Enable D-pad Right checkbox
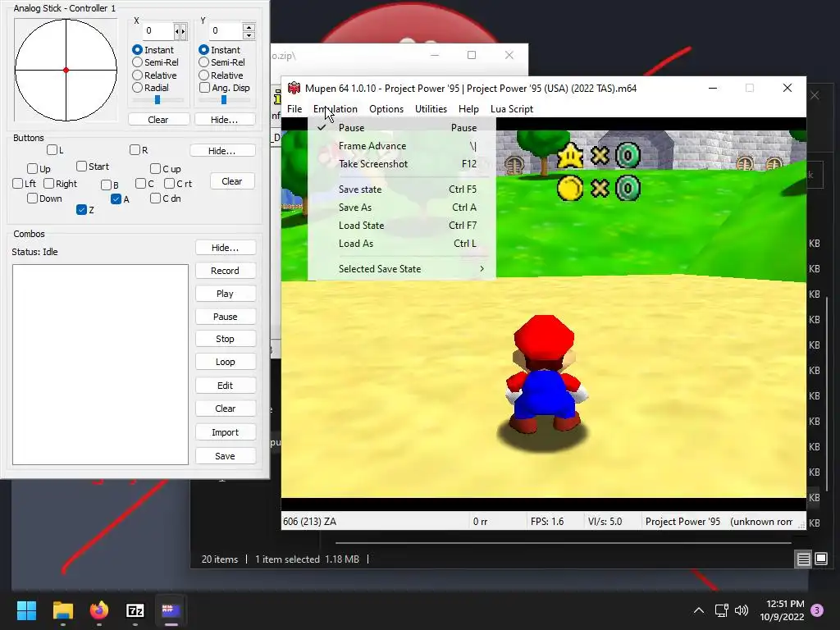The height and width of the screenshot is (630, 840). pos(48,183)
